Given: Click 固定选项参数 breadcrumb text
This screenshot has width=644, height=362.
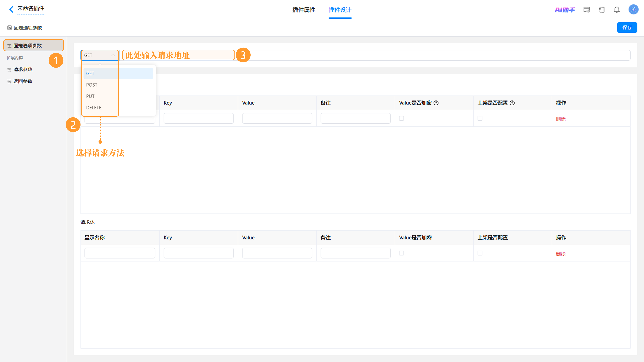Looking at the screenshot, I should (x=28, y=28).
